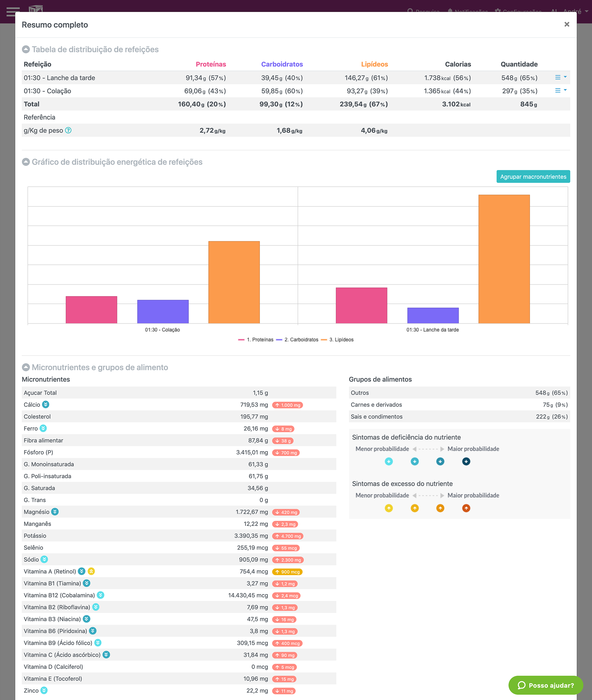
Task: Click the Outros food group row
Action: (459, 393)
